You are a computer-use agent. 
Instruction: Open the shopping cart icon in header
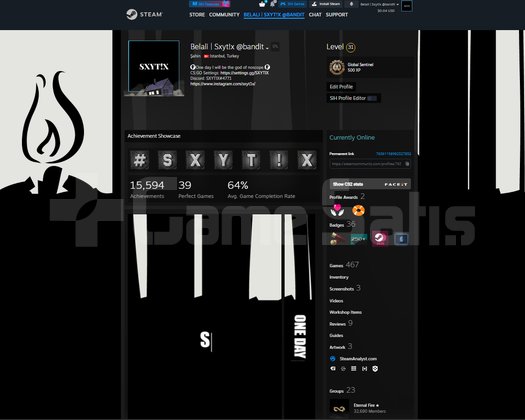point(263,4)
